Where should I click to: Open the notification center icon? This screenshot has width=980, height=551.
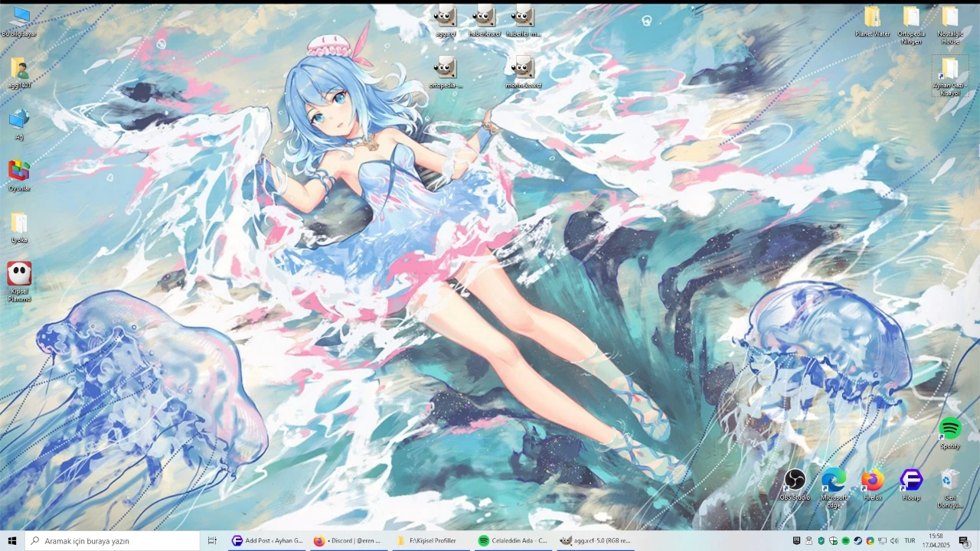pos(963,541)
